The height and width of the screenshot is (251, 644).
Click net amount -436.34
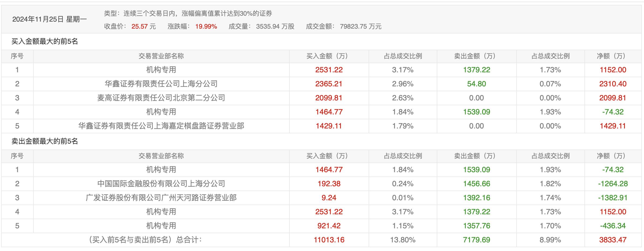[613, 226]
